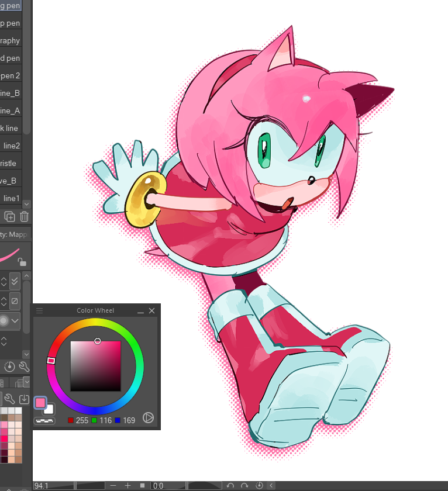
Task: Delete the selected sub tool with the trash icon
Action: [24, 217]
